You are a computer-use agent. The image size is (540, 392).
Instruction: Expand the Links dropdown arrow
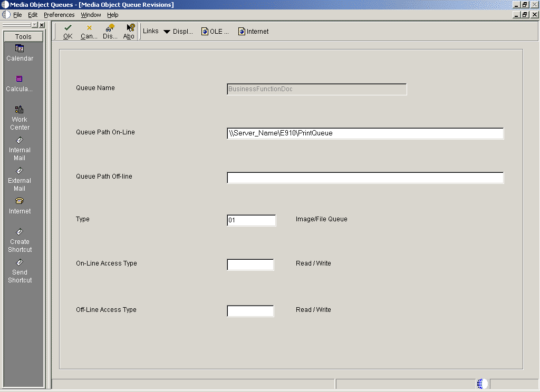coord(167,32)
